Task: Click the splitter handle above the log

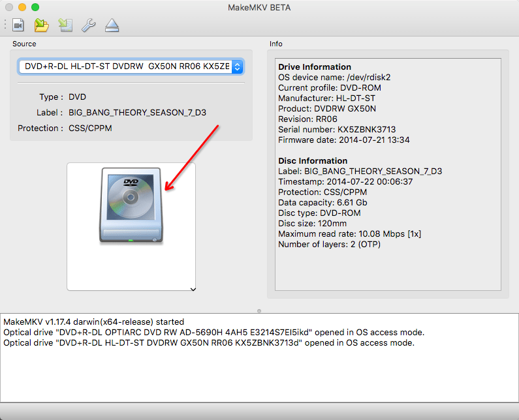Action: click(259, 310)
